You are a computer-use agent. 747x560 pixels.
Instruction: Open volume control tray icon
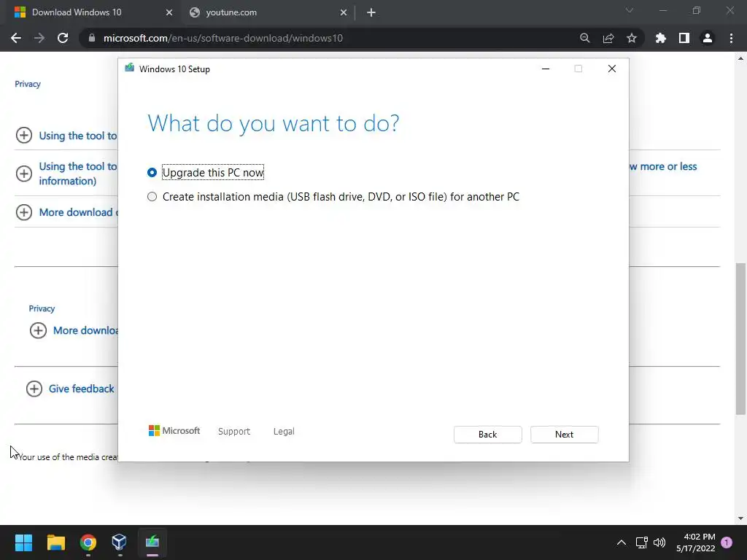coord(659,542)
